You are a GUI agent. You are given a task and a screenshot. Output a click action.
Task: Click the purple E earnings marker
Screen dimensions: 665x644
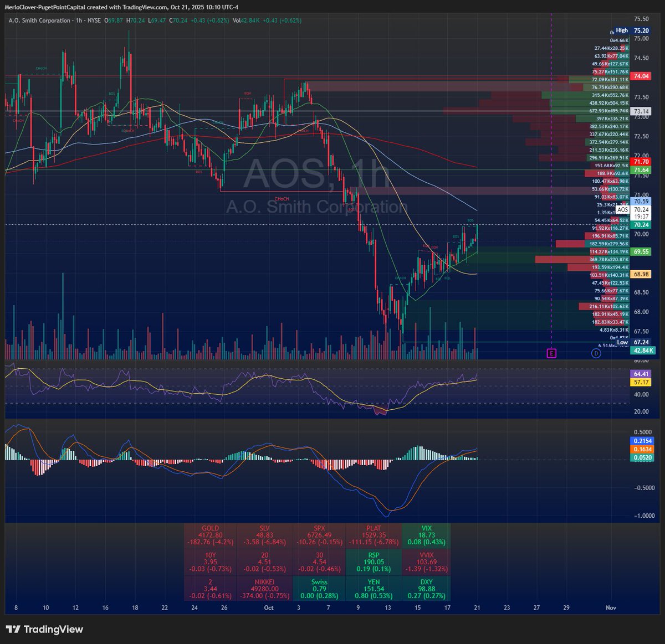click(x=551, y=353)
